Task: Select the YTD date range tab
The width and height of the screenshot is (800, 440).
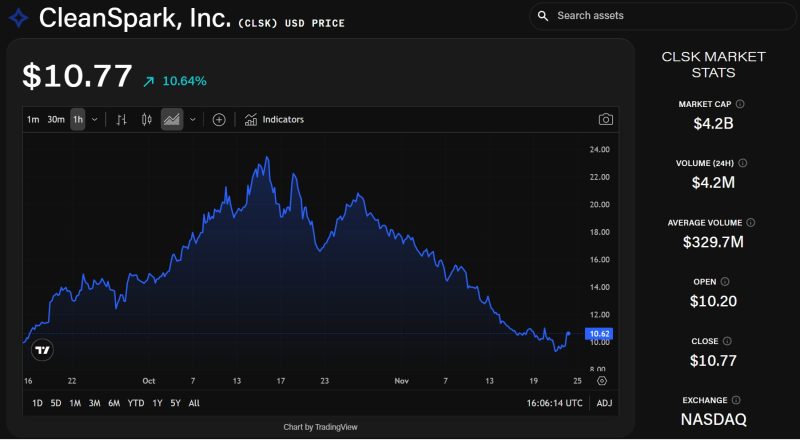Action: tap(136, 403)
